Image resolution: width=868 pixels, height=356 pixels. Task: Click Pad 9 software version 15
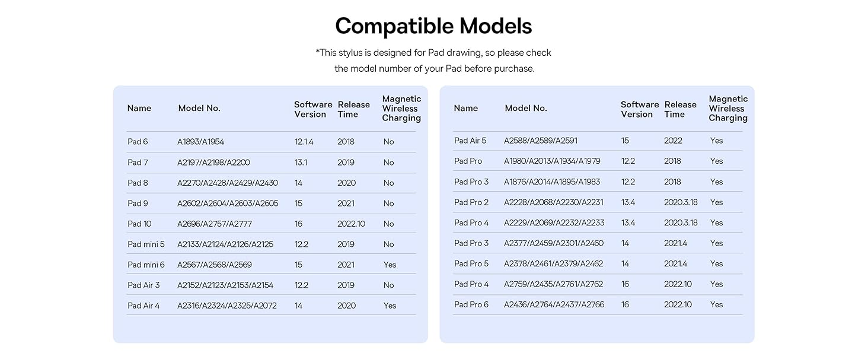pos(298,204)
